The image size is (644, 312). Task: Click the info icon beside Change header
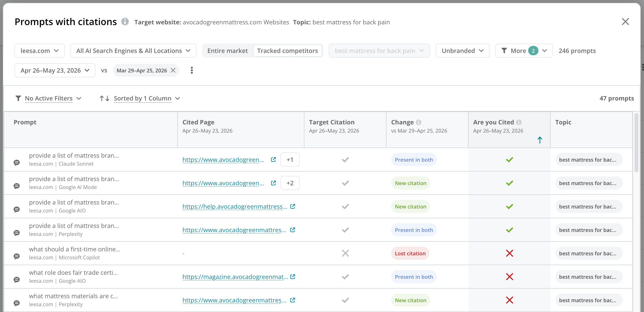(x=418, y=122)
